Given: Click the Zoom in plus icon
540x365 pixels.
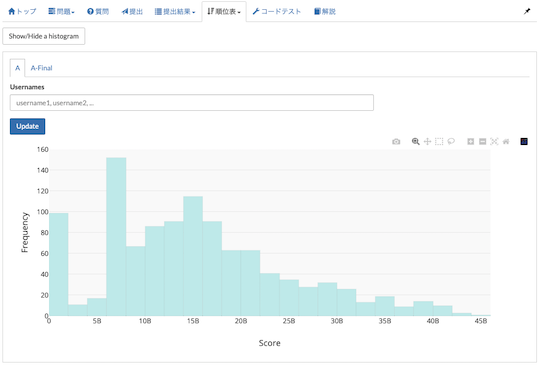Looking at the screenshot, I should [x=470, y=142].
